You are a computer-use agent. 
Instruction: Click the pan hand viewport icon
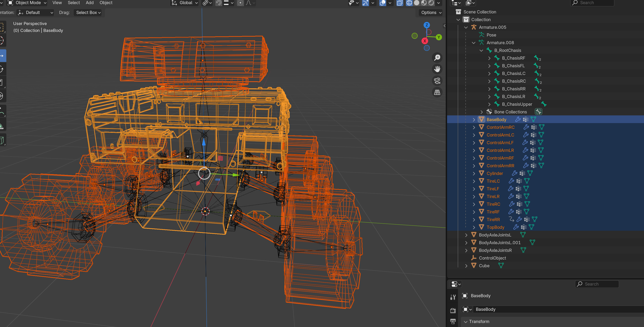pos(437,69)
